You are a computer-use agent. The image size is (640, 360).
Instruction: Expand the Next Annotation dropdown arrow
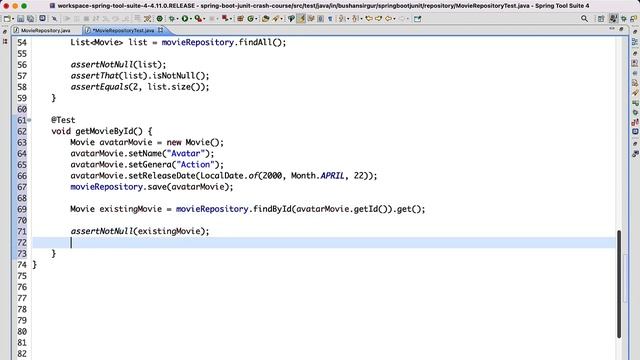pos(348,19)
